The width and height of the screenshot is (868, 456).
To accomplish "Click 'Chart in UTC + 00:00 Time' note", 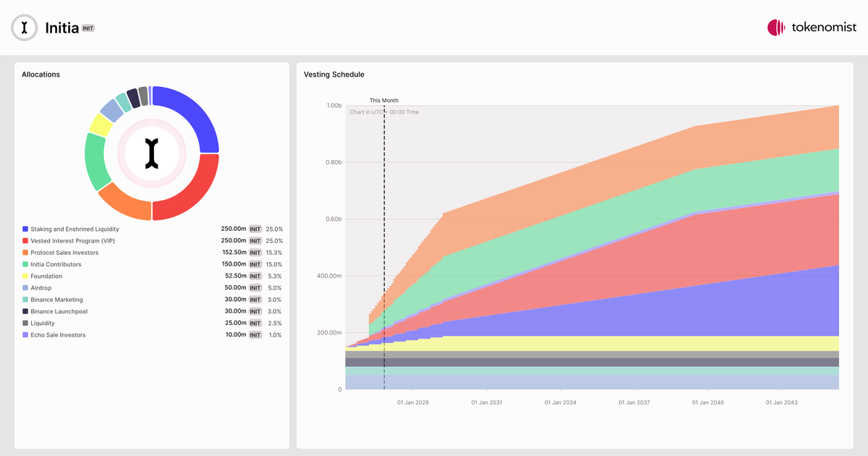I will tap(384, 112).
